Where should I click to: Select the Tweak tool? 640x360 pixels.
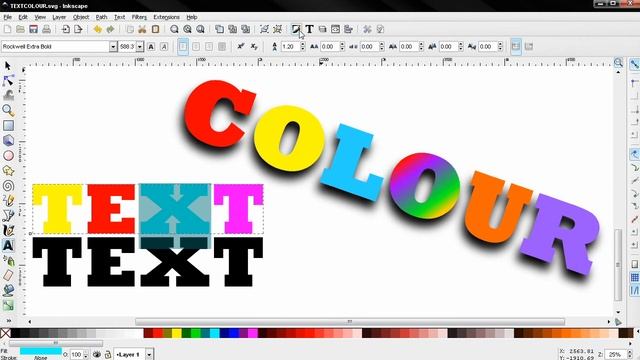pos(8,95)
